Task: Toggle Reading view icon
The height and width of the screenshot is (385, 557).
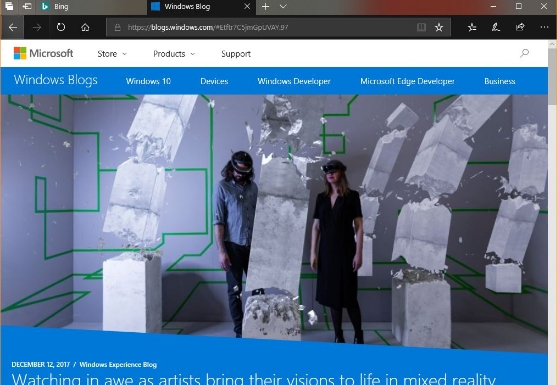Action: [x=421, y=27]
